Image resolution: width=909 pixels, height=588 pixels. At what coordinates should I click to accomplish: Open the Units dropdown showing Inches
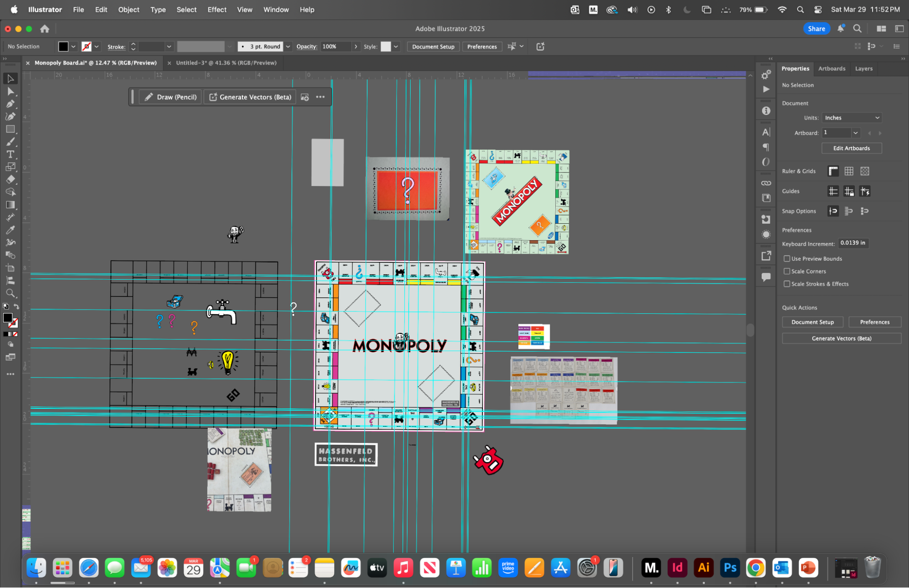851,118
